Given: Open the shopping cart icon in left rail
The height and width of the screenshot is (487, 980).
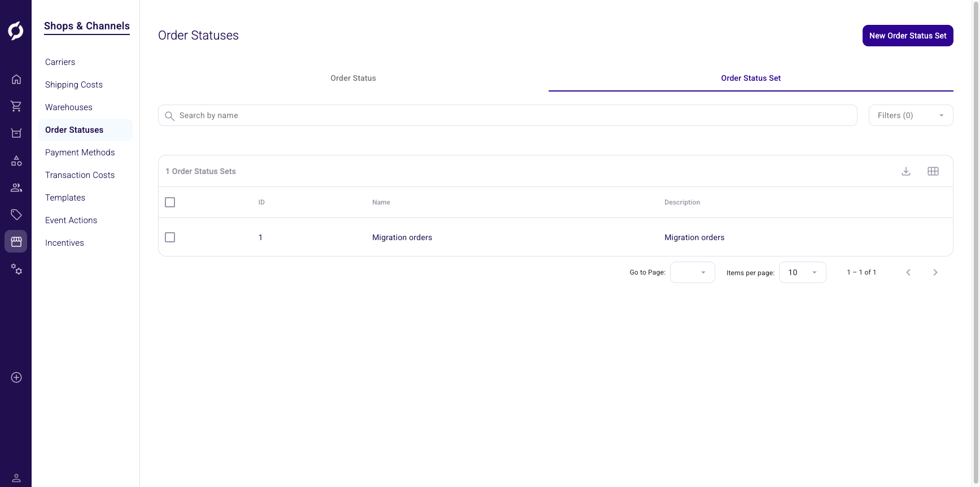Looking at the screenshot, I should 16,106.
